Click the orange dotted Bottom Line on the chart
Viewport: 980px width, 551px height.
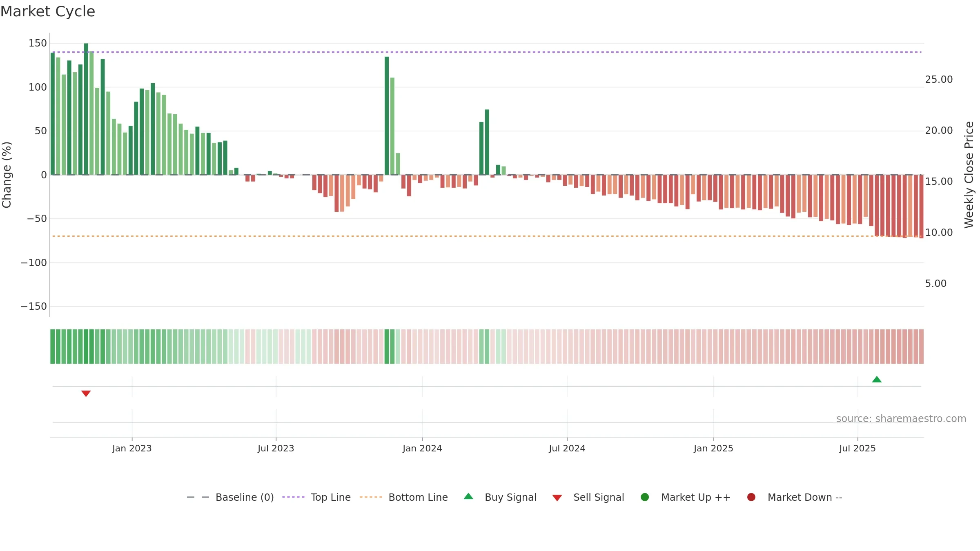point(487,236)
